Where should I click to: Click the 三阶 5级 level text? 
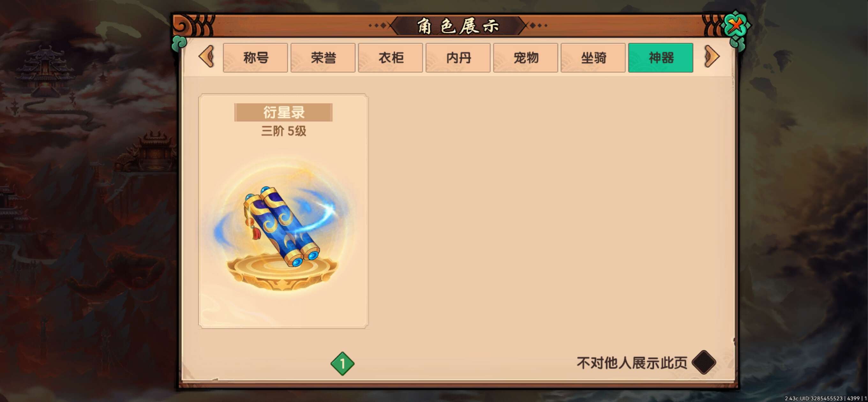[283, 131]
